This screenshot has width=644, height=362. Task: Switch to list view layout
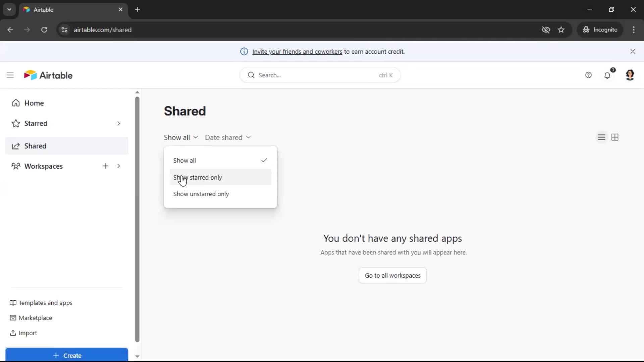(602, 137)
